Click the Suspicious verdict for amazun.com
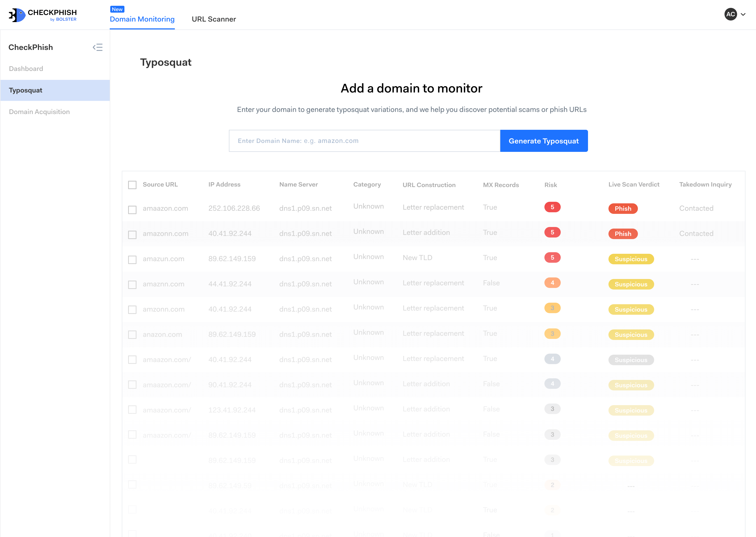The width and height of the screenshot is (756, 537). (631, 259)
